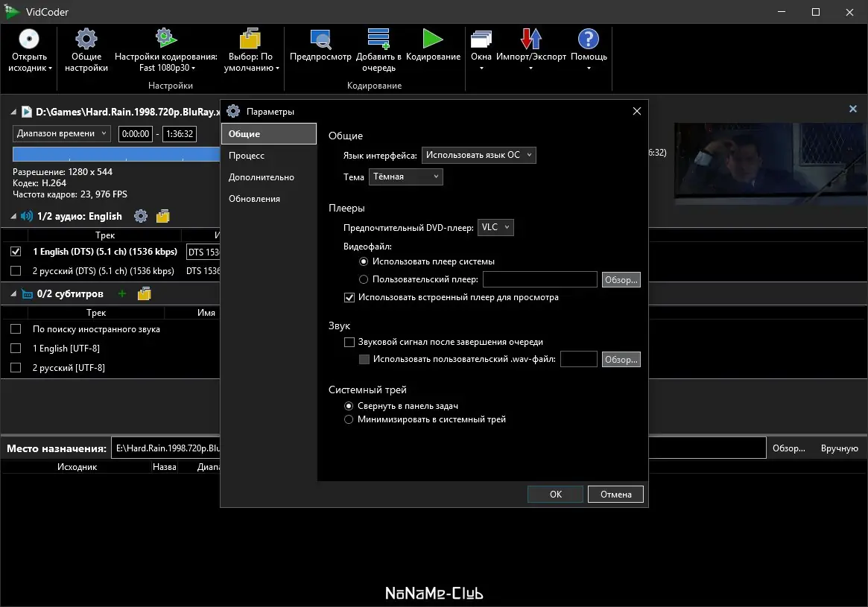Click the source video file icon
Image resolution: width=868 pixels, height=607 pixels.
click(27, 112)
